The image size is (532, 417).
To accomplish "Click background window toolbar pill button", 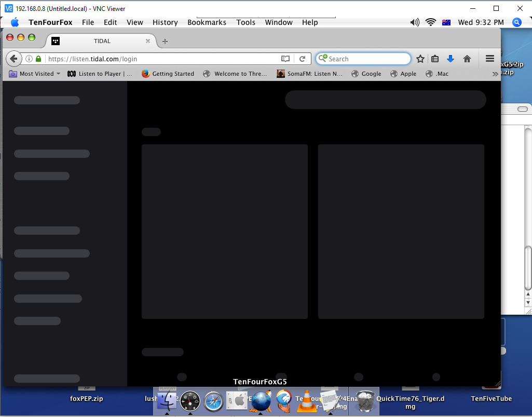I will click(x=523, y=109).
